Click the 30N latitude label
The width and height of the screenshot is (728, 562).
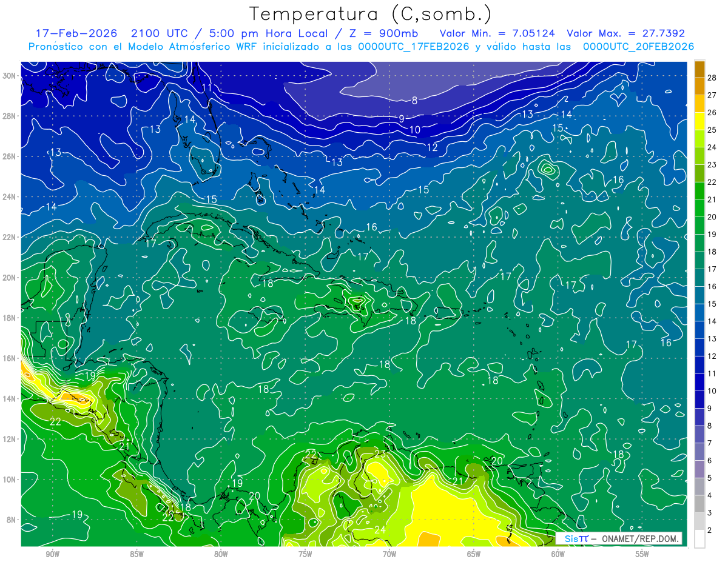click(x=9, y=76)
